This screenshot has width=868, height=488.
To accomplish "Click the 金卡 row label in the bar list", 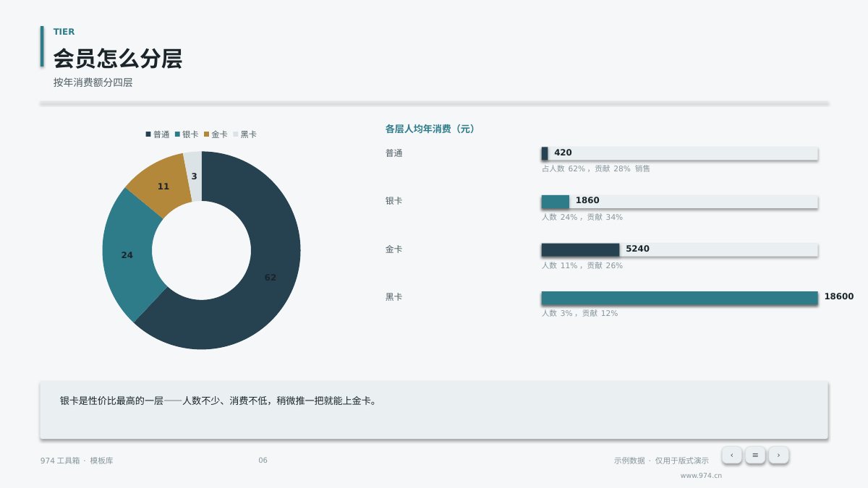I will tap(393, 249).
